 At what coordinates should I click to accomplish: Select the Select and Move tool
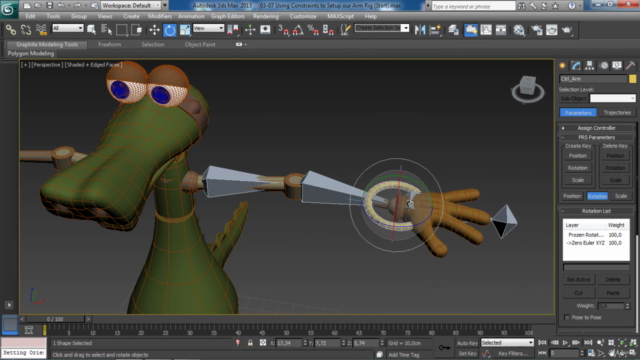tap(154, 30)
